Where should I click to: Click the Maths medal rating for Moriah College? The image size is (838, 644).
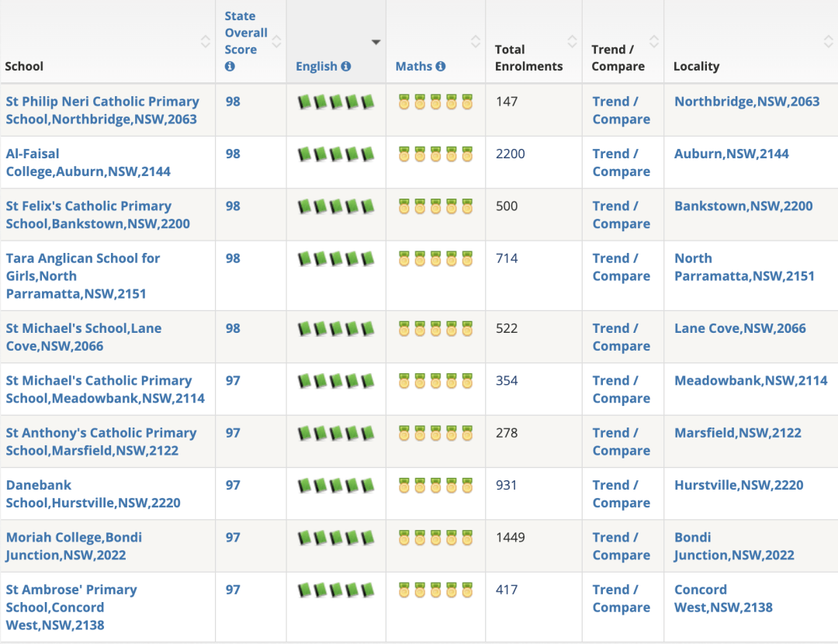click(x=435, y=538)
